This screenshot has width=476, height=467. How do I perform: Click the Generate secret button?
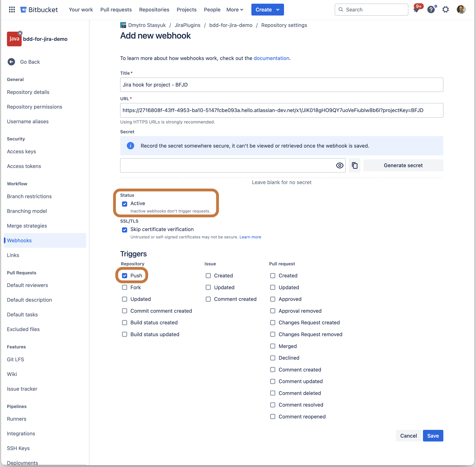(x=403, y=165)
